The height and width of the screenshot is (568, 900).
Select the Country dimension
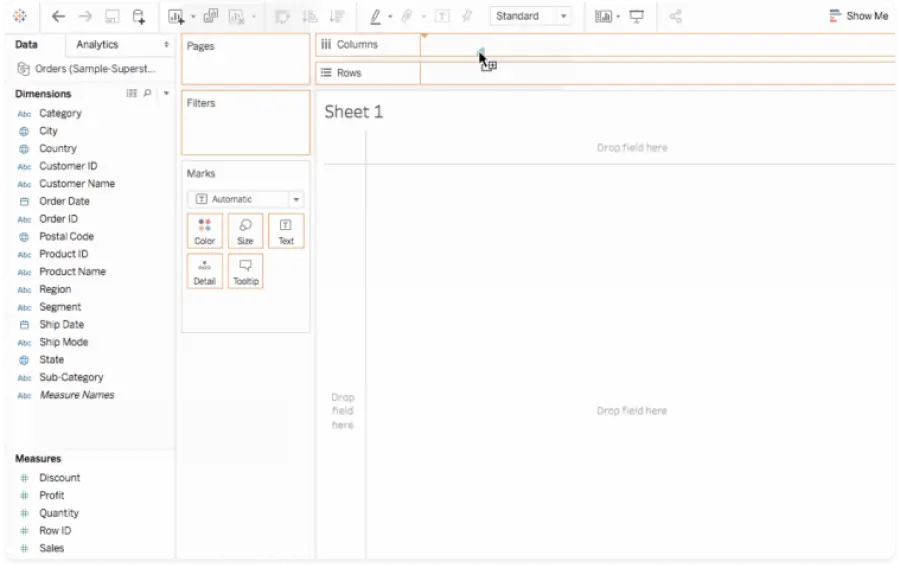pos(57,149)
